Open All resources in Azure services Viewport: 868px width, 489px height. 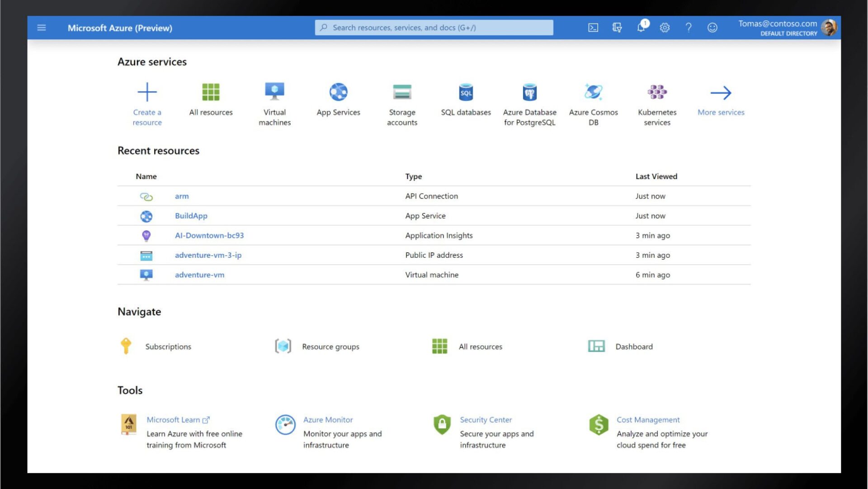tap(211, 92)
